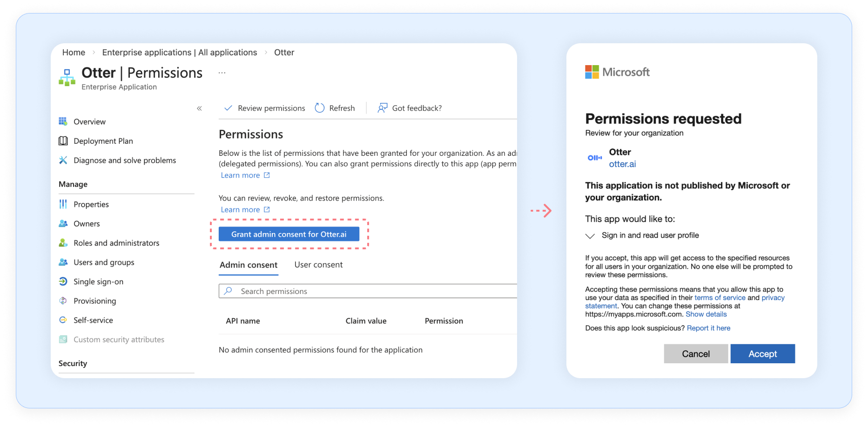Viewport: 868px width, 427px height.
Task: Go to Enterprise applications breadcrumb
Action: 179,53
